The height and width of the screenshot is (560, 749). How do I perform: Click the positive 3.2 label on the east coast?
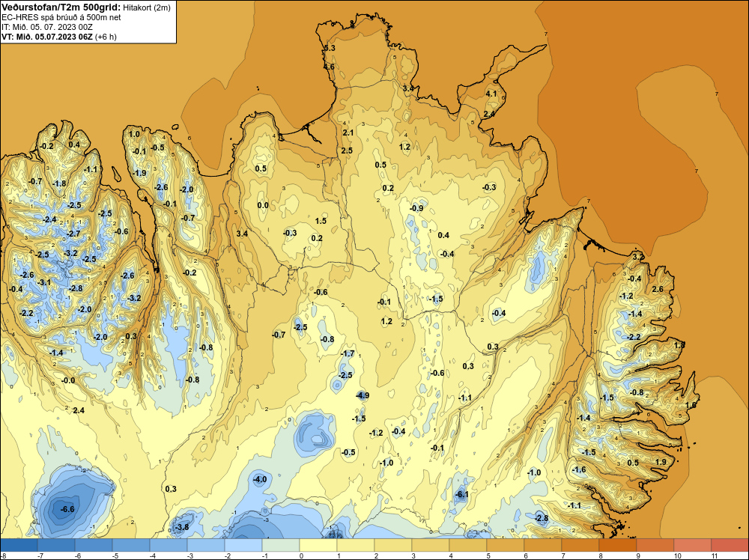click(x=637, y=258)
